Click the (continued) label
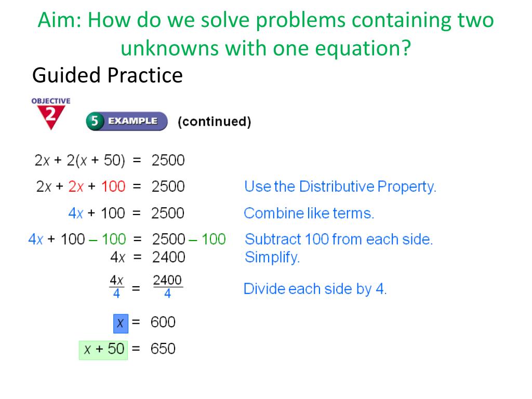The height and width of the screenshot is (399, 532). tap(215, 122)
